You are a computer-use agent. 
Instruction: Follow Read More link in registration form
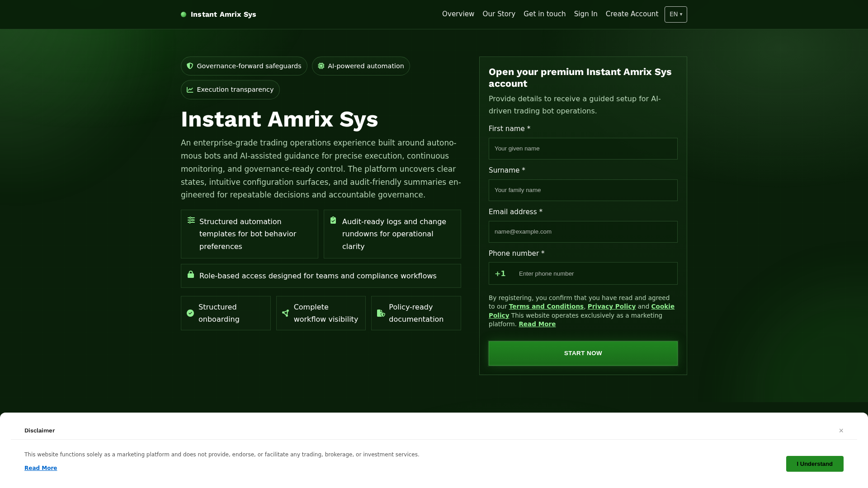tap(537, 324)
